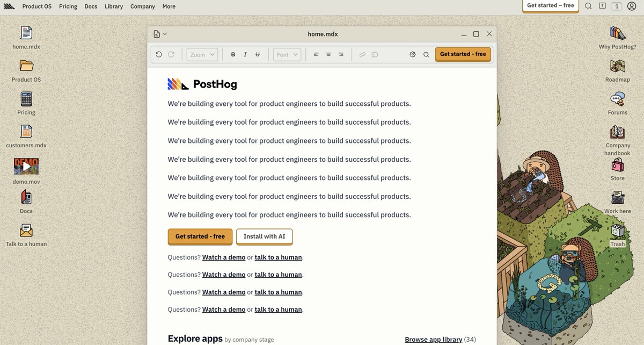Open the More menu
The image size is (644, 345).
coord(169,6)
